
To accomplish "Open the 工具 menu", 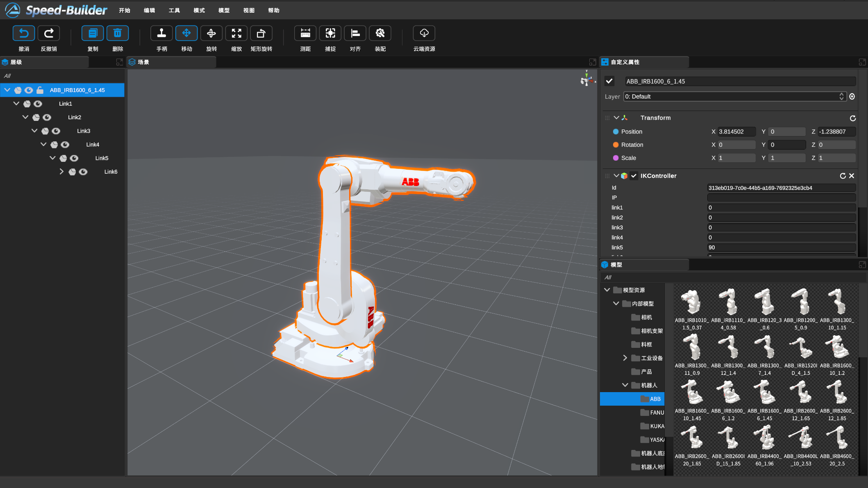I will 174,10.
